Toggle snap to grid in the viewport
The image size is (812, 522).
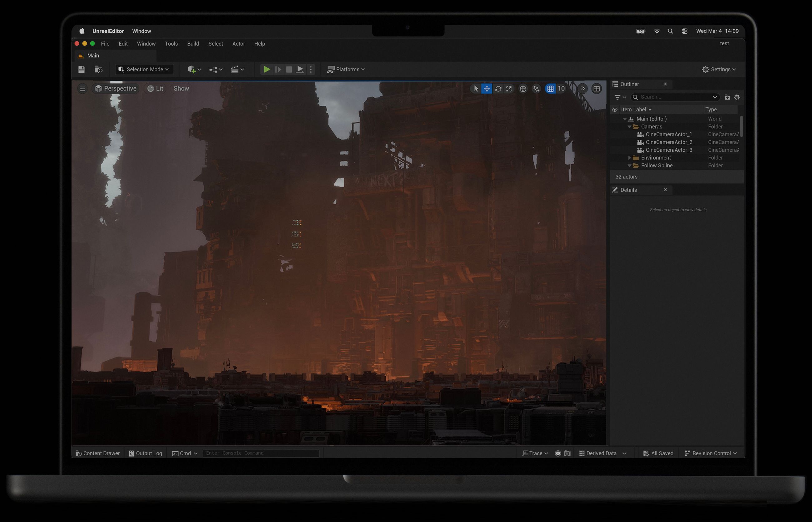coord(550,89)
